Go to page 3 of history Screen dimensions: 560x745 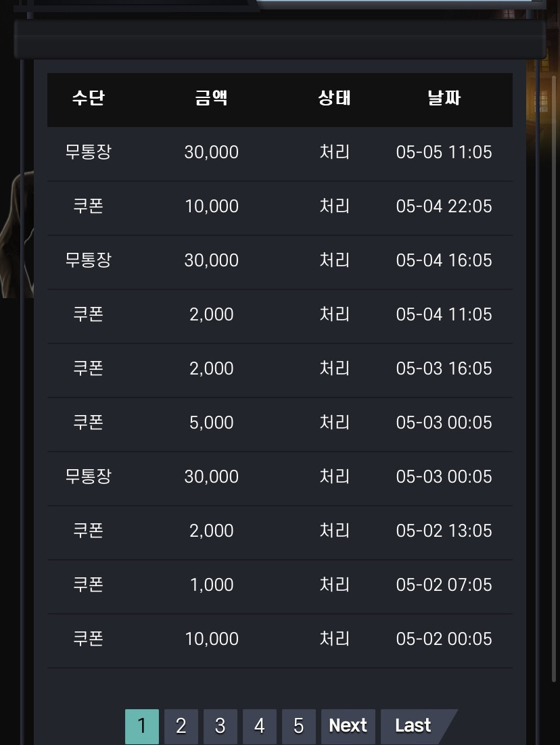tap(220, 726)
